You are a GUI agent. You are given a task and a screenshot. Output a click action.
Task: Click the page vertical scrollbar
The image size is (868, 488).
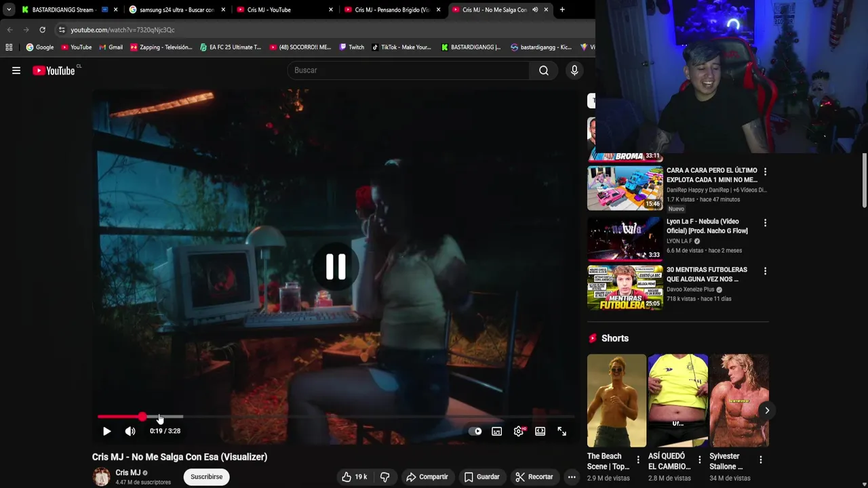(x=865, y=180)
